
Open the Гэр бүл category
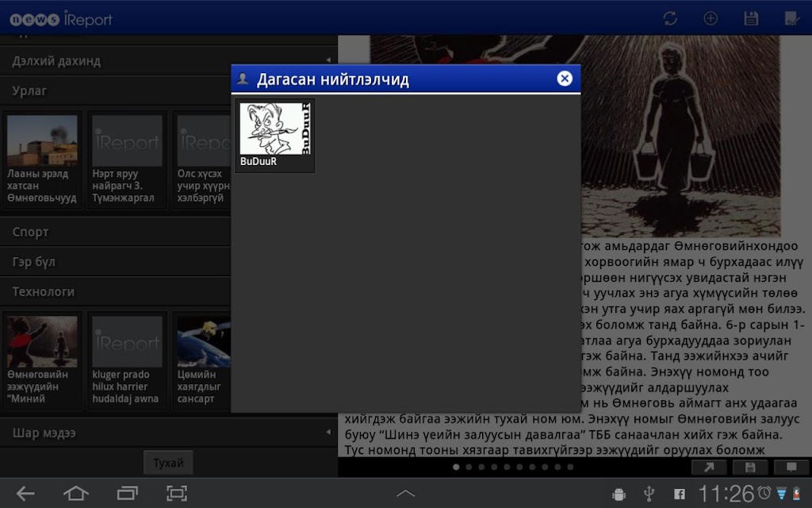[115, 262]
